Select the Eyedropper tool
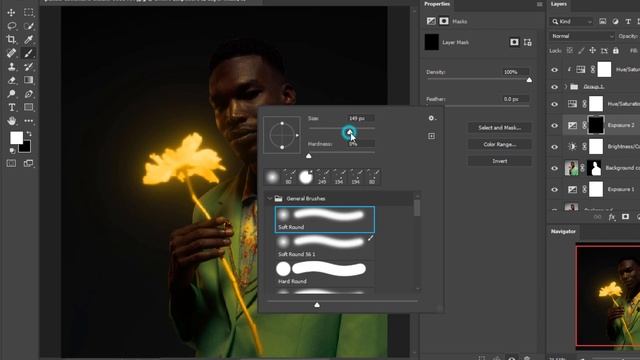 [x=29, y=40]
